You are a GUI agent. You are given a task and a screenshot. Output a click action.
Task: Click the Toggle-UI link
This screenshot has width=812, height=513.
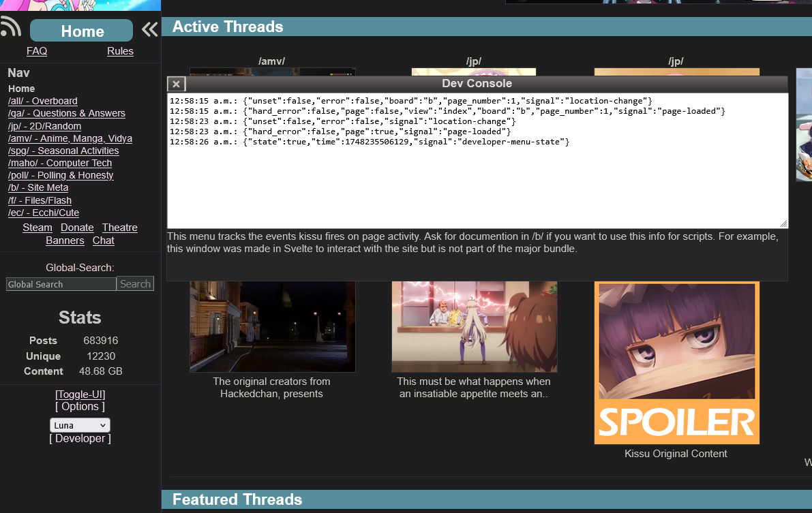80,394
